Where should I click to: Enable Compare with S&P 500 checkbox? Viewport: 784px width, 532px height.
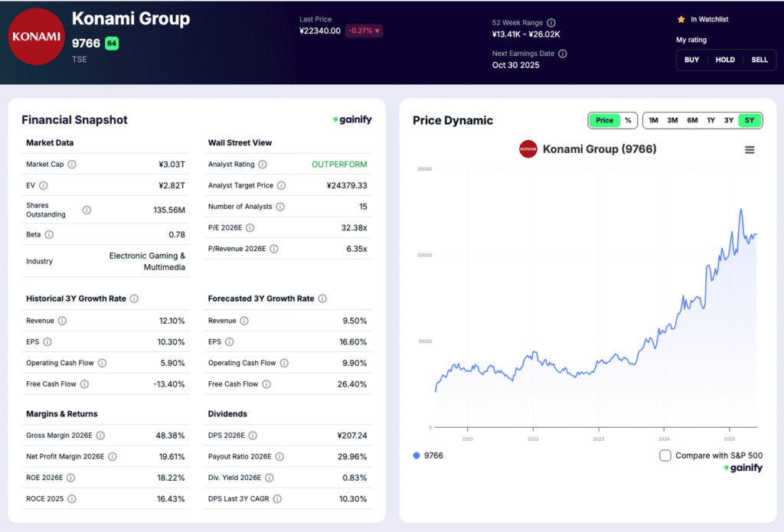665,455
